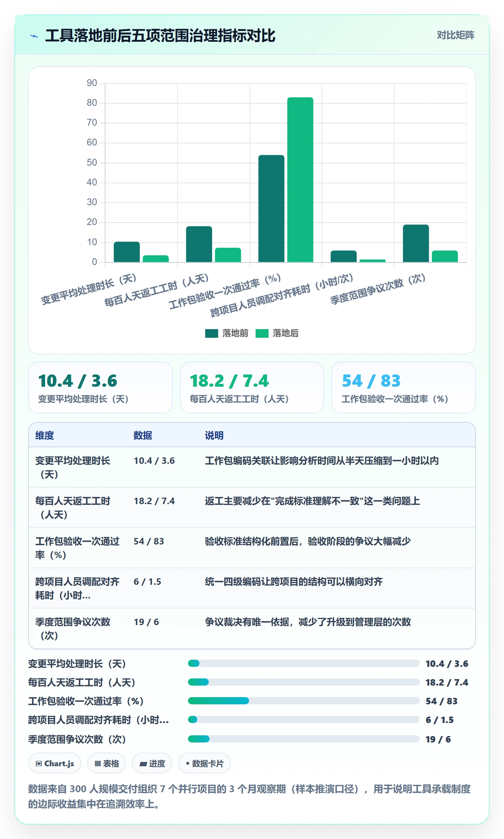The width and height of the screenshot is (504, 839).
Task: Click the description 统一四级编码让跨项目的结构可以横向对齐
Action: click(294, 582)
